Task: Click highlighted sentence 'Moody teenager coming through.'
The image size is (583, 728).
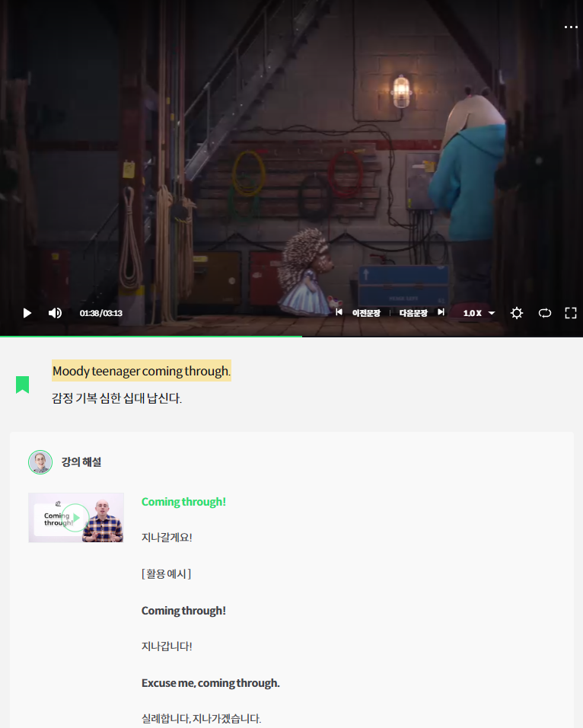Action: coord(142,371)
